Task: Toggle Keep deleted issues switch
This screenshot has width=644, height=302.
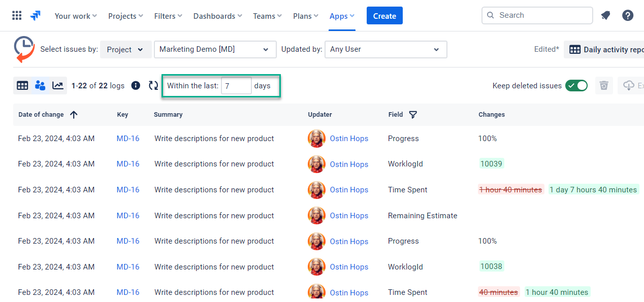Action: pos(576,86)
